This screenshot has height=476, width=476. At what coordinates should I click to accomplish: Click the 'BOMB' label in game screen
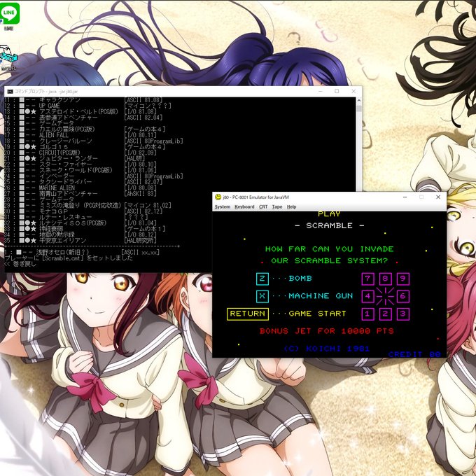tap(300, 279)
